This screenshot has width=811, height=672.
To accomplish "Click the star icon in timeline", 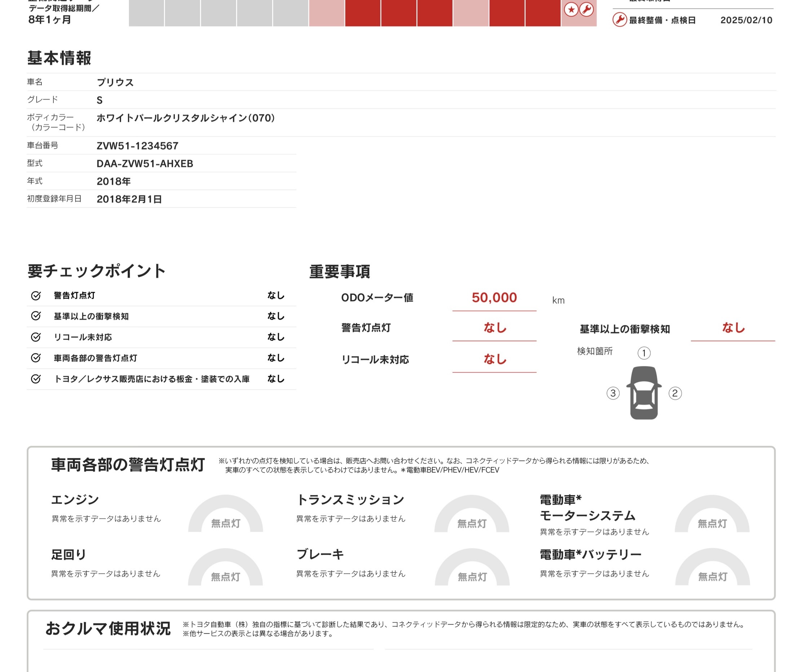I will click(x=571, y=9).
